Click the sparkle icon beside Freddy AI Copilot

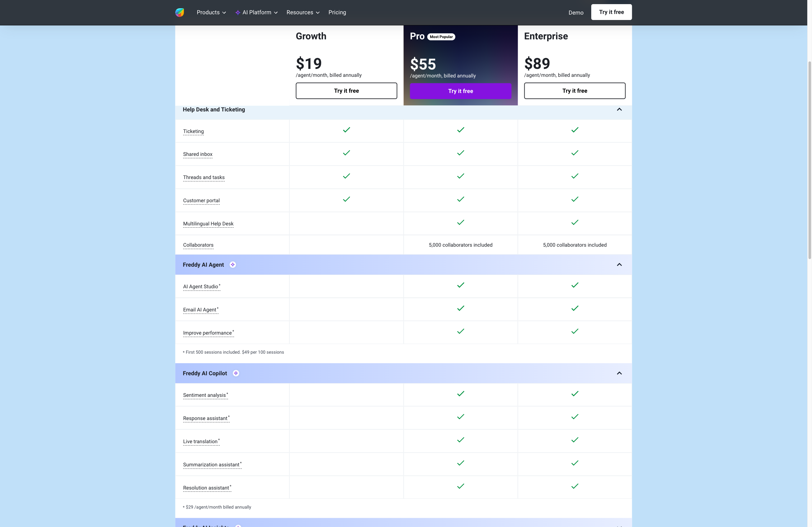[236, 373]
